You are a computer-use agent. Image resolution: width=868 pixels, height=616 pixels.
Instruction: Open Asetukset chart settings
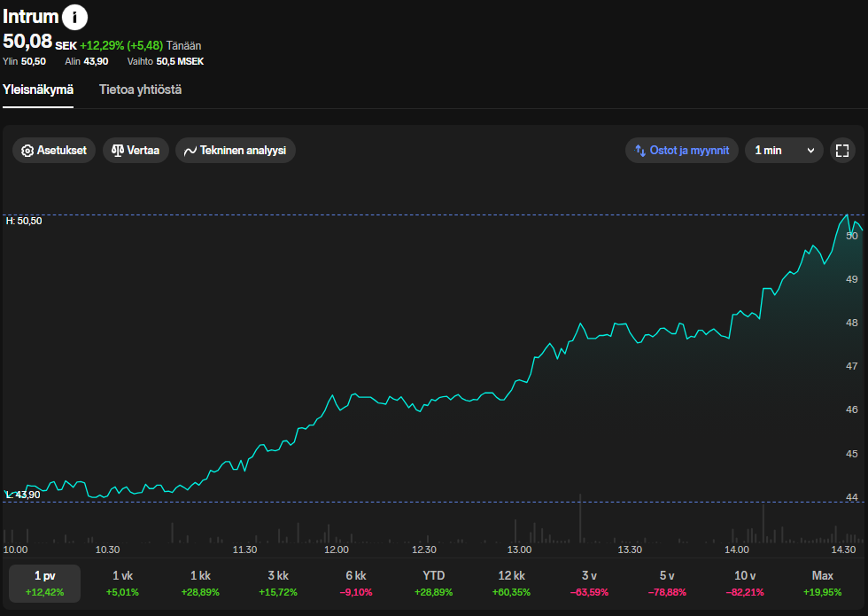pos(54,151)
